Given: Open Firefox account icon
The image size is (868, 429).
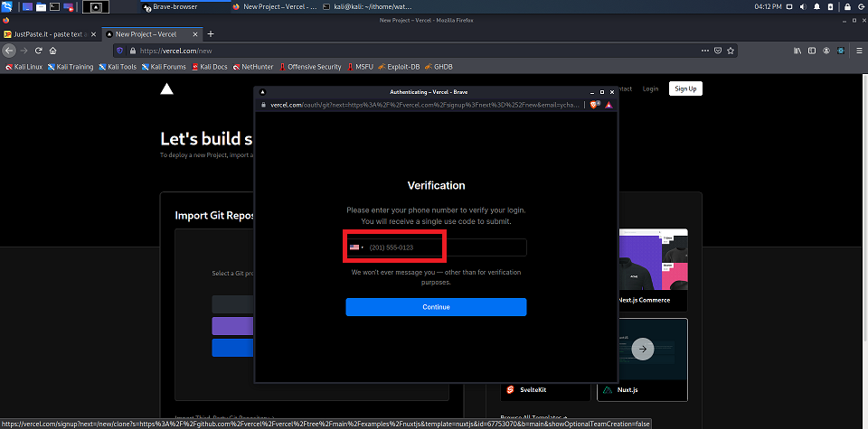Looking at the screenshot, I should tap(826, 51).
